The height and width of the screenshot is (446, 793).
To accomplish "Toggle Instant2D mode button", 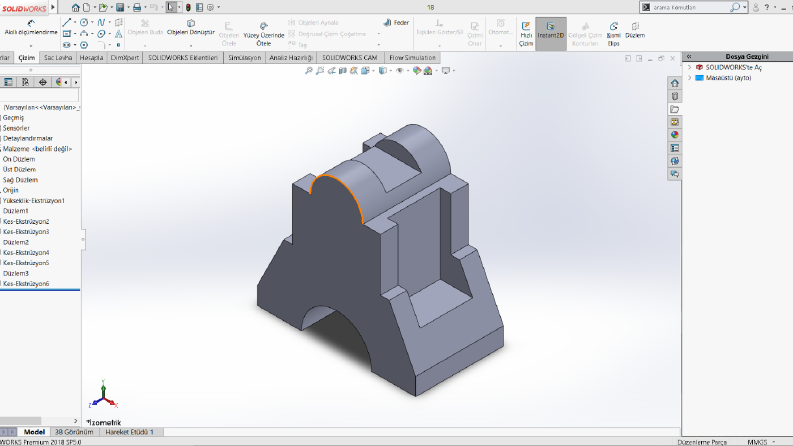I will coord(551,34).
